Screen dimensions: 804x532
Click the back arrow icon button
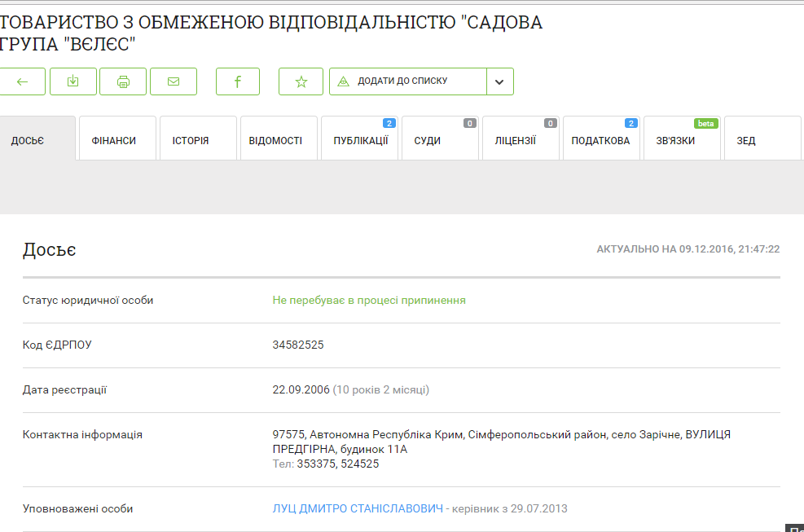(22, 81)
